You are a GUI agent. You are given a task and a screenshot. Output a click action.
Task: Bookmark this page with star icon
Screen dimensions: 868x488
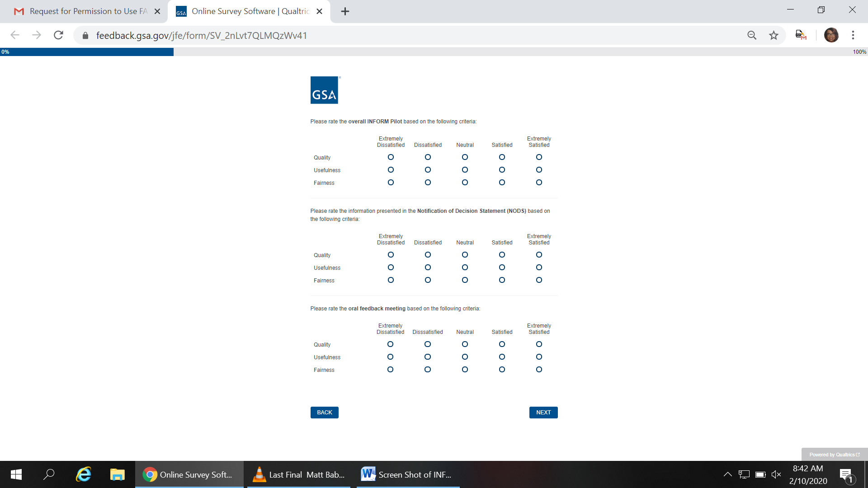click(x=774, y=35)
